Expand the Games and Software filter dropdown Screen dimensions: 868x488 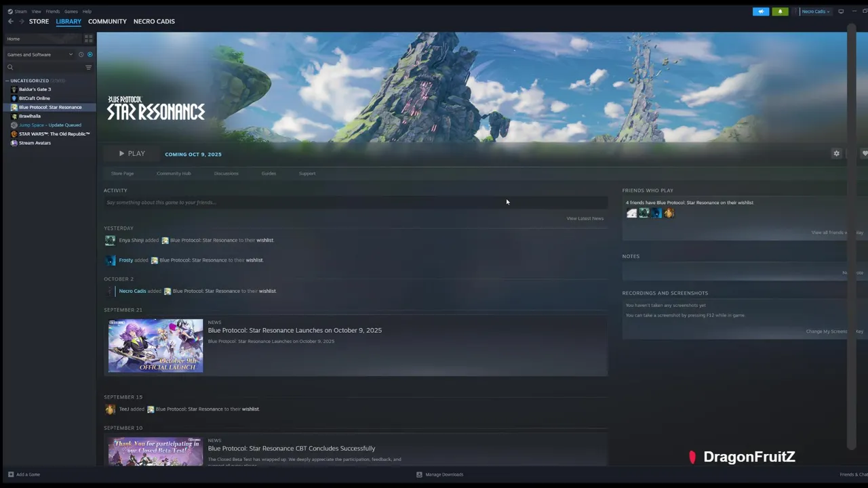coord(40,54)
